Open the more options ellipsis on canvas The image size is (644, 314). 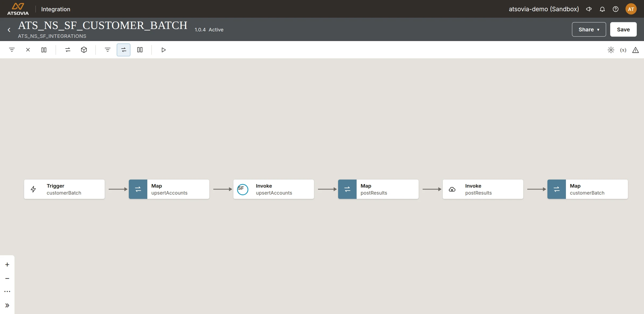(x=7, y=291)
